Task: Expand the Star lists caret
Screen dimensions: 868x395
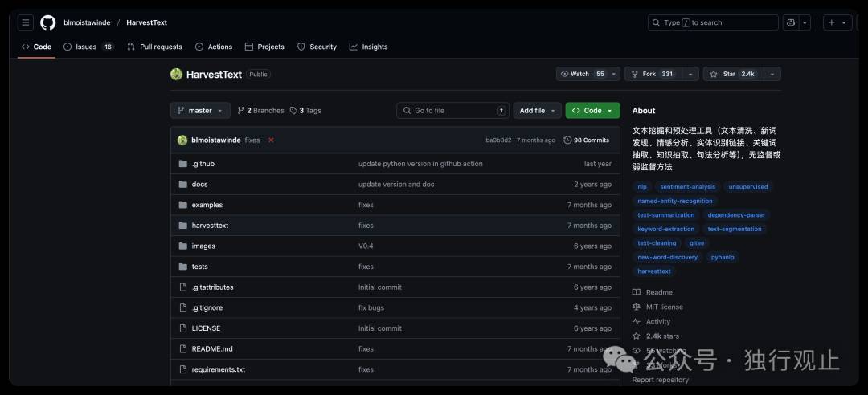Action: (x=772, y=74)
